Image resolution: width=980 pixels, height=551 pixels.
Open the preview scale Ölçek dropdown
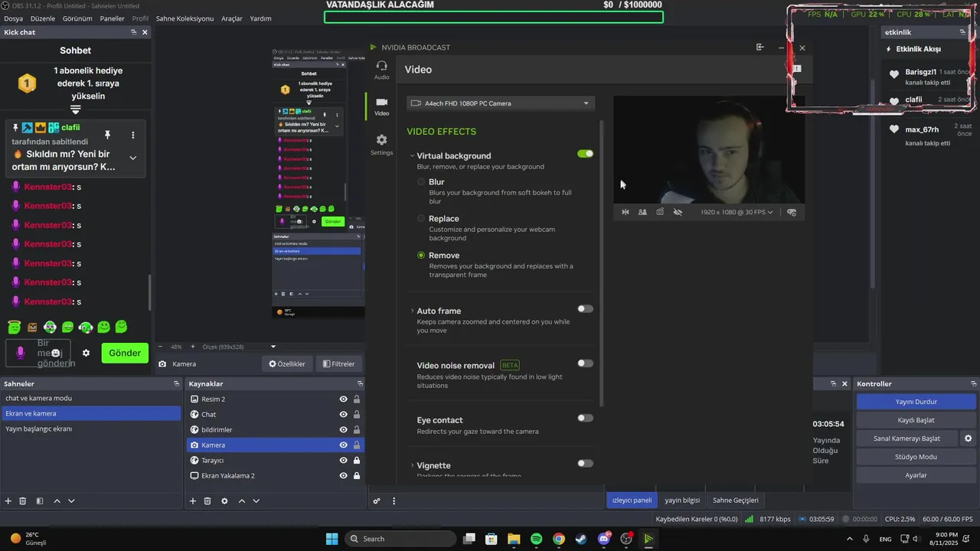[273, 347]
